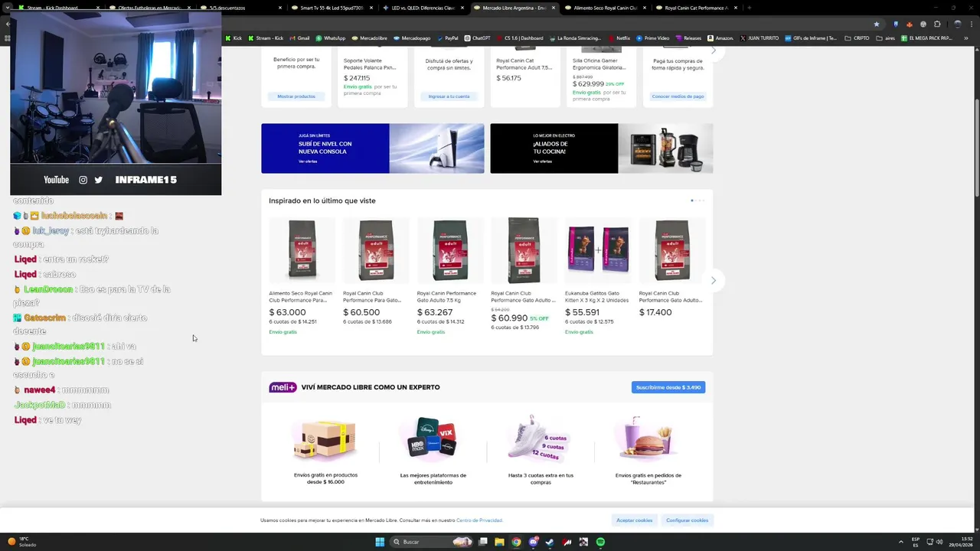Open the CRIPTO bookmarks folder

pos(857,37)
